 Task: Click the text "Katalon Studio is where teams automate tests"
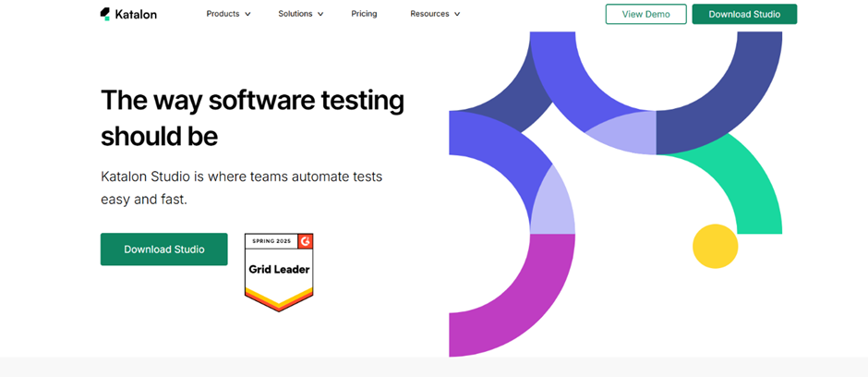[x=241, y=177]
